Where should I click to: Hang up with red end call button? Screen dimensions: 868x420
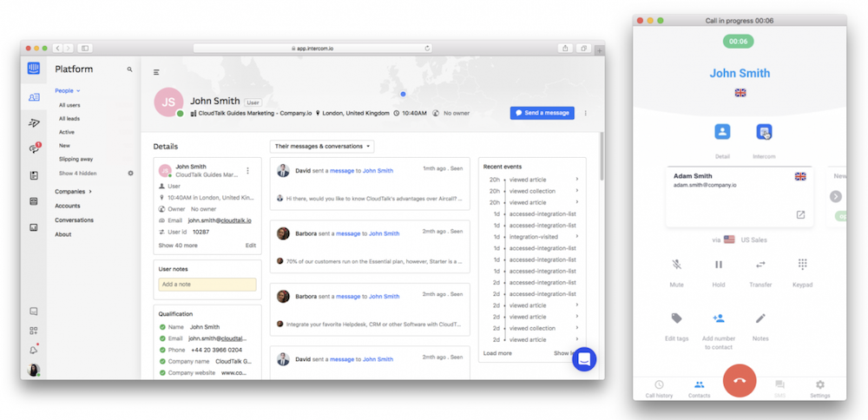pos(740,380)
